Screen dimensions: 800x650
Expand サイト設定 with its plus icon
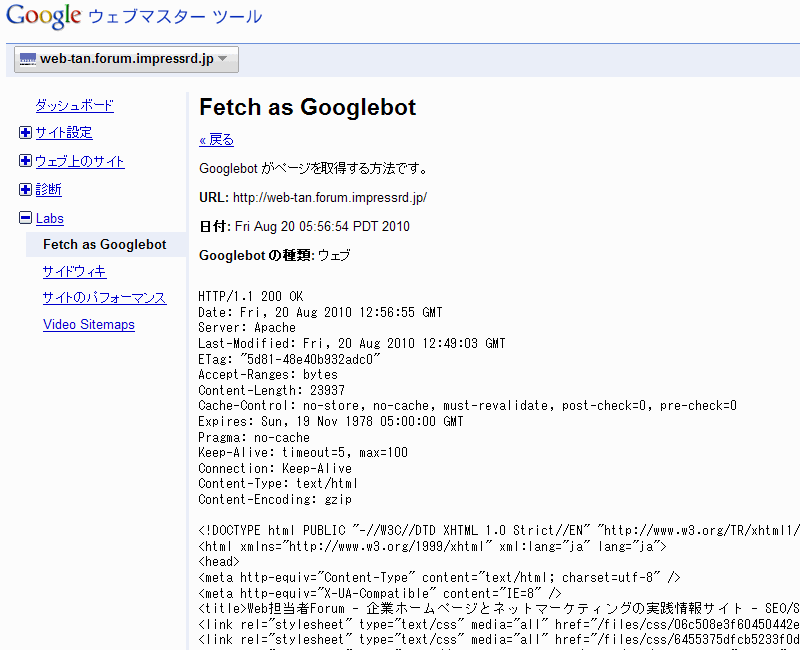tap(26, 133)
